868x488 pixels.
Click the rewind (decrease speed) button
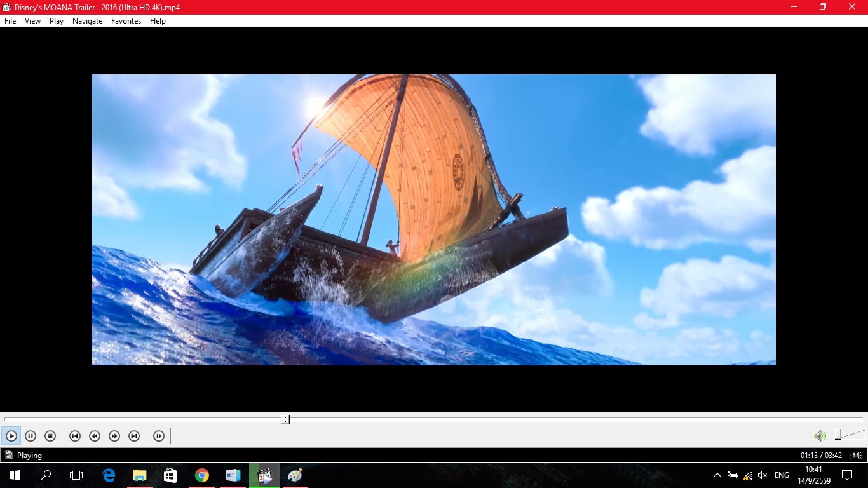click(95, 436)
